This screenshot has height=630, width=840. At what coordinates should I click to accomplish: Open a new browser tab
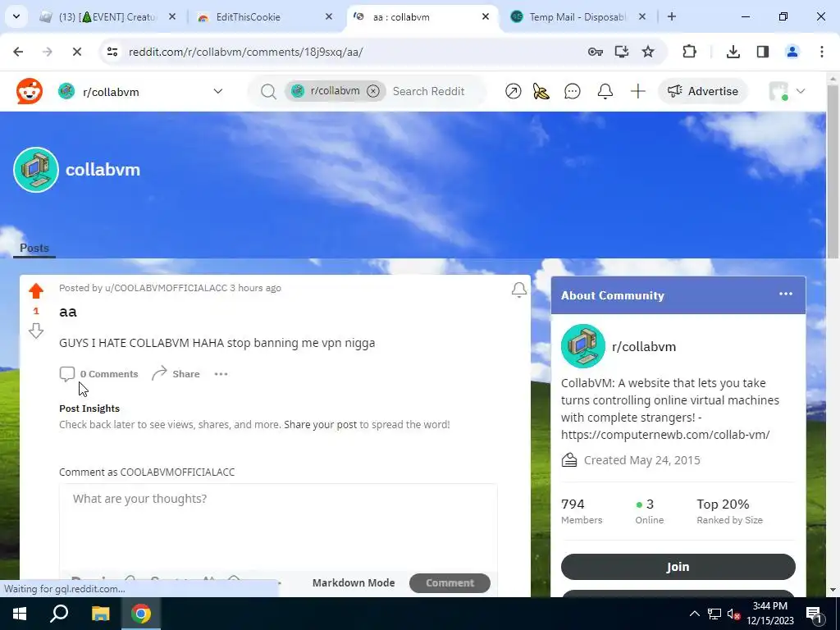tap(672, 16)
